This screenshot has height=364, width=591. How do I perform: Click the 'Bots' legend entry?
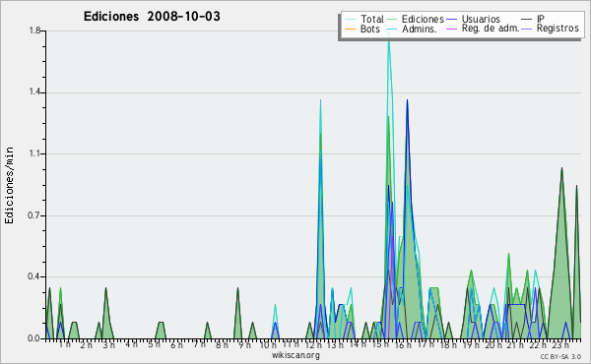(x=370, y=29)
